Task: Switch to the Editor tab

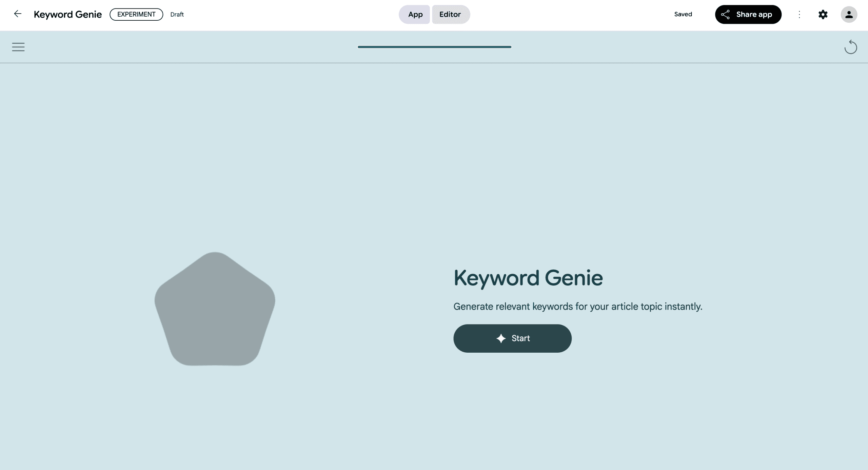Action: [450, 14]
